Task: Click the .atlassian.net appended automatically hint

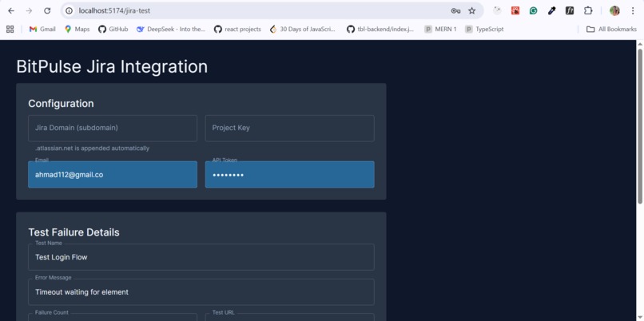Action: coord(93,149)
